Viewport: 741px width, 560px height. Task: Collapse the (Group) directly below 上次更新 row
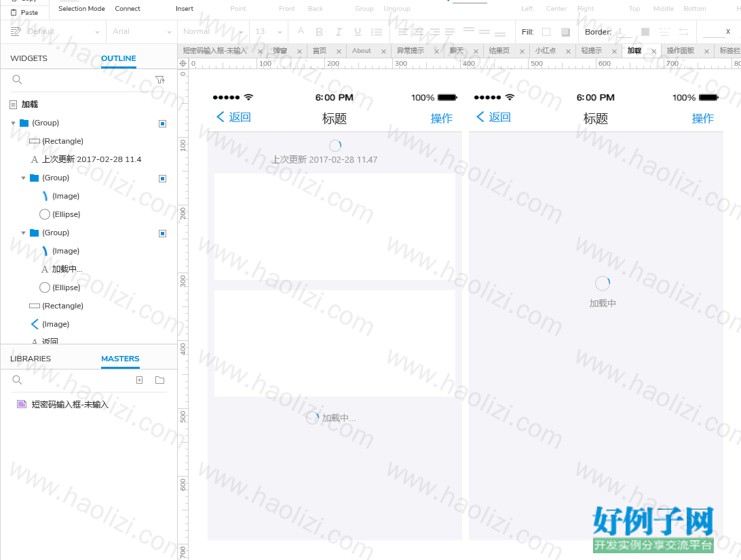[x=23, y=178]
